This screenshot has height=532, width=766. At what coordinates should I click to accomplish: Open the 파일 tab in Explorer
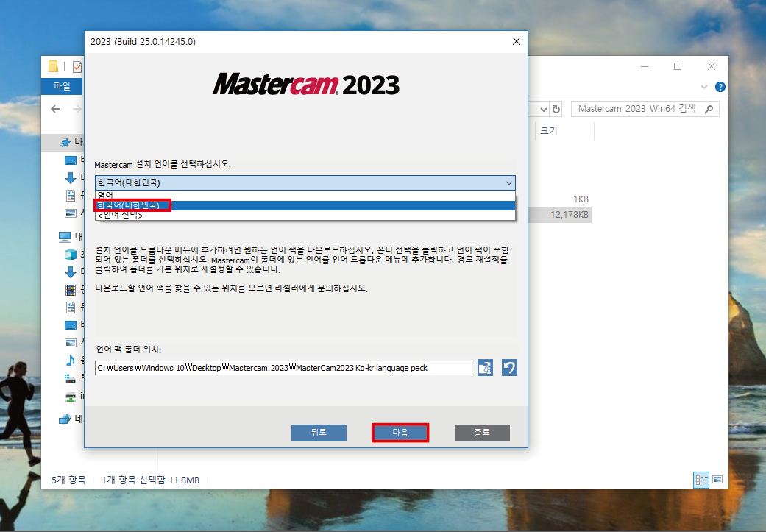[62, 86]
